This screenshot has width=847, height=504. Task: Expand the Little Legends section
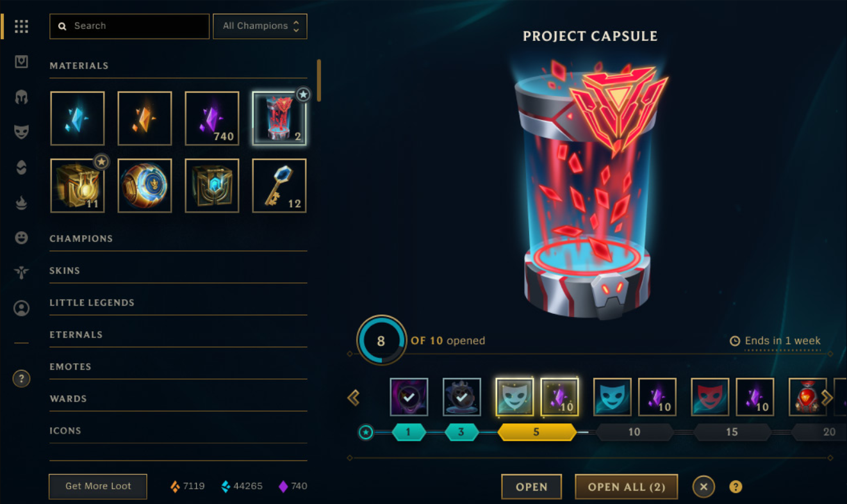point(178,302)
